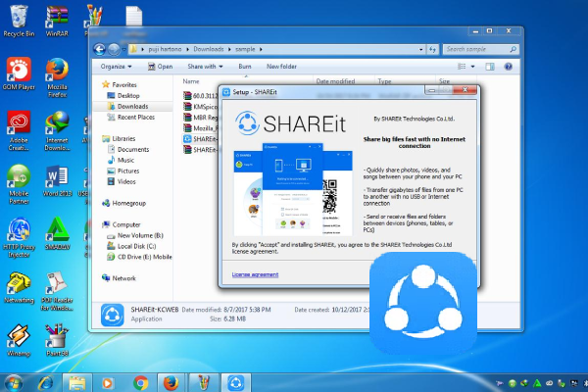Launch PDF Reader for Windows shortcut
The height and width of the screenshot is (392, 588).
(x=57, y=291)
